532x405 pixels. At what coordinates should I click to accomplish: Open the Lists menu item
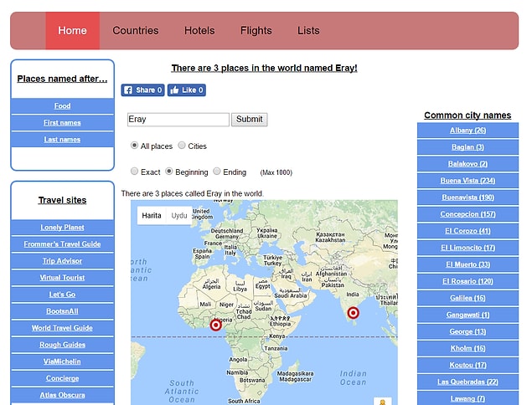click(x=308, y=30)
